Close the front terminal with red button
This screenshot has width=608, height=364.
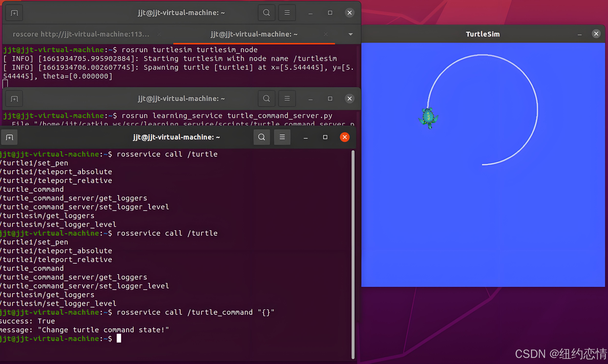[x=345, y=137]
